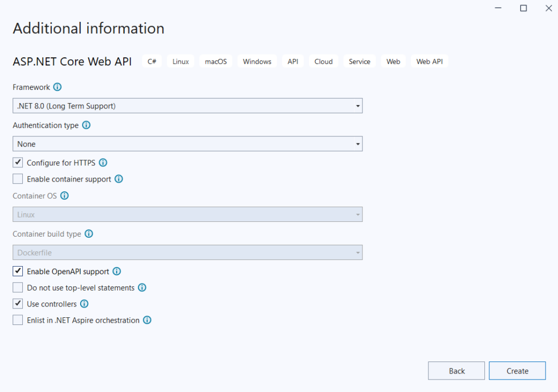
Task: Check Do not use top-level statements
Action: point(18,287)
